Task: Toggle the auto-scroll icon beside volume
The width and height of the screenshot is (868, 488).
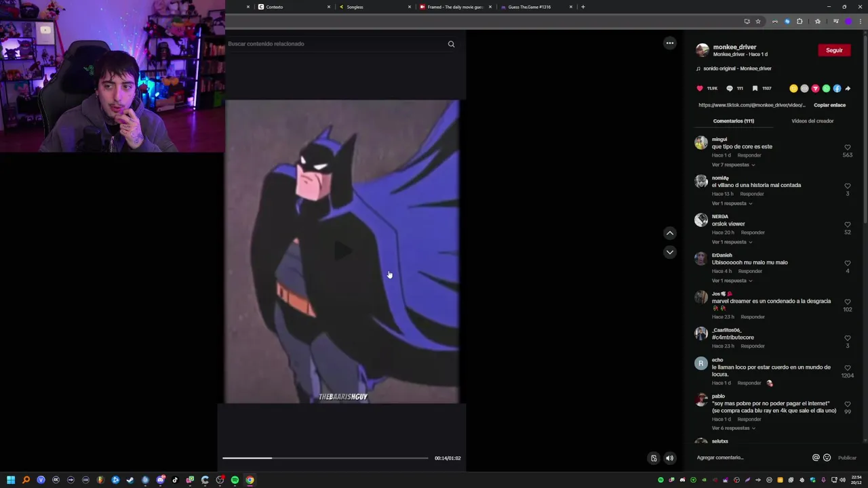Action: (654, 458)
